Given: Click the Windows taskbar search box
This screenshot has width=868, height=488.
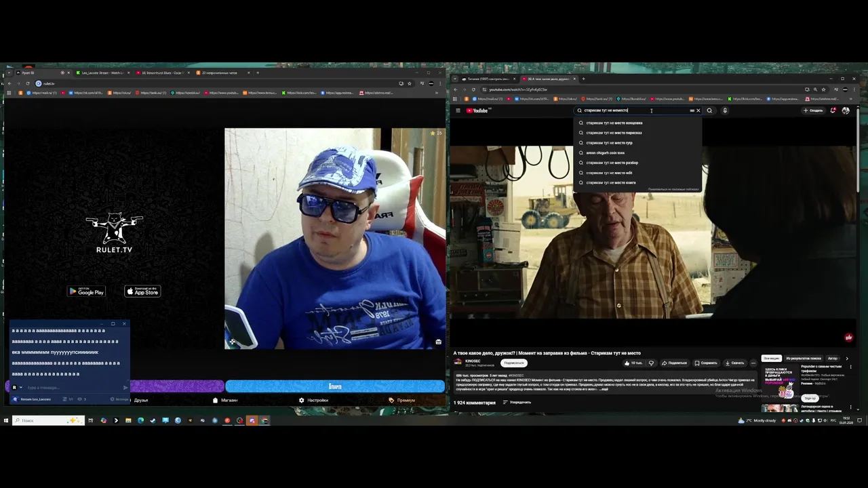Looking at the screenshot, I should (48, 420).
